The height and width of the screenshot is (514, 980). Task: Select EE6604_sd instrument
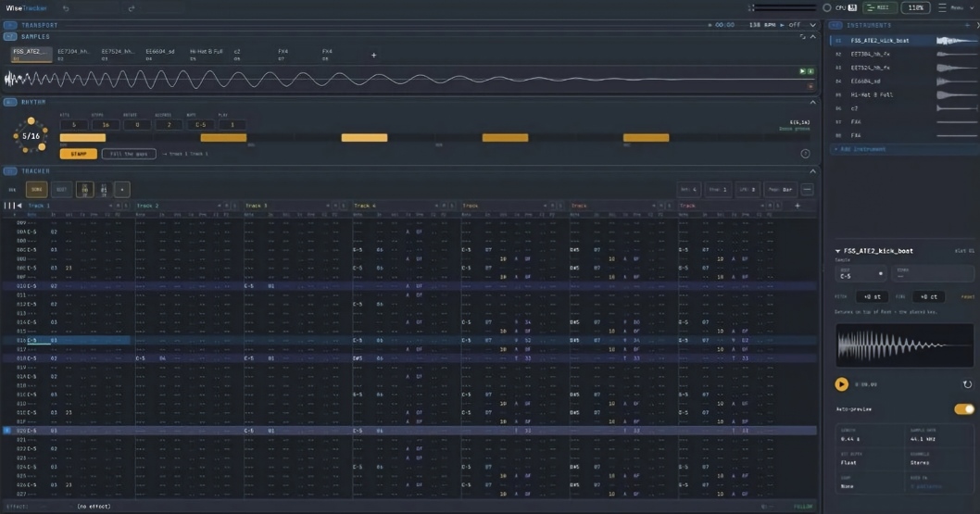point(904,81)
